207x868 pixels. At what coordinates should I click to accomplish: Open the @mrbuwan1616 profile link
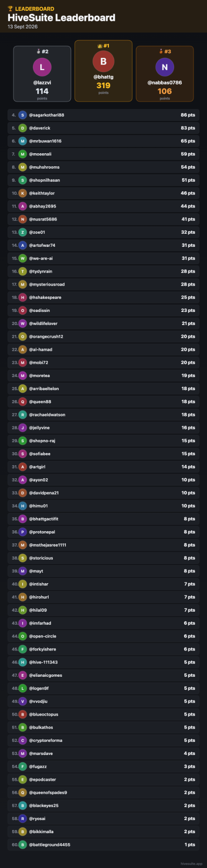coord(45,141)
